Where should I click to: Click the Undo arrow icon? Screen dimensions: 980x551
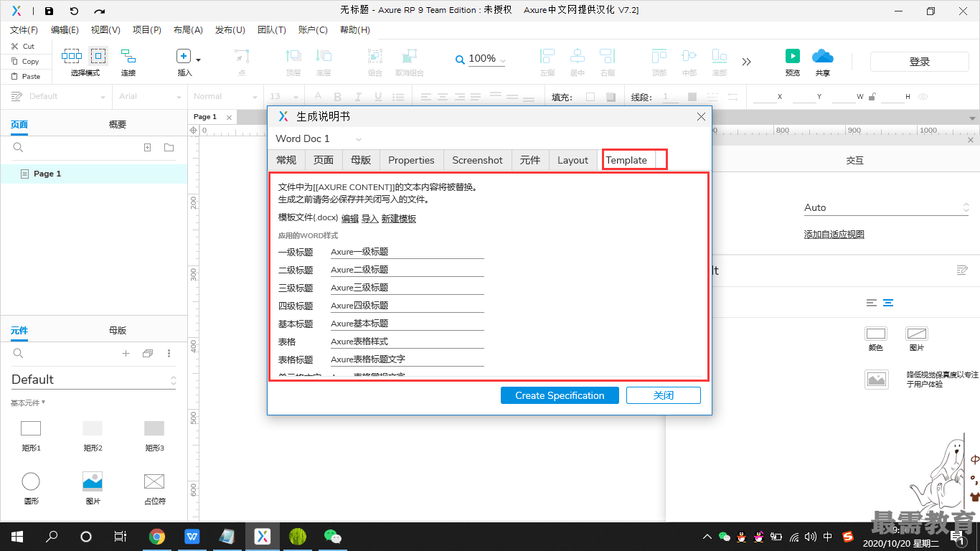75,11
